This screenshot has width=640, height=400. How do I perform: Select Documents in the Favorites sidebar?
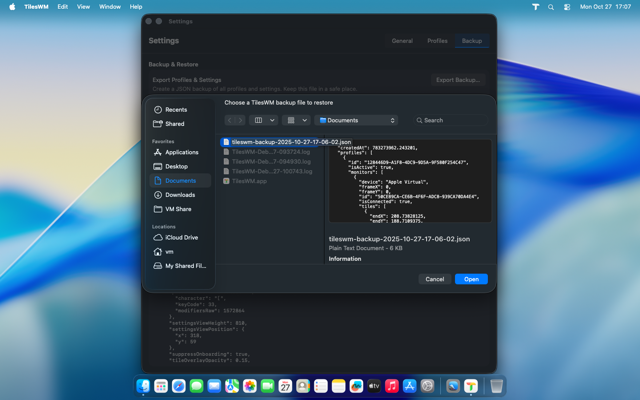[x=180, y=180]
